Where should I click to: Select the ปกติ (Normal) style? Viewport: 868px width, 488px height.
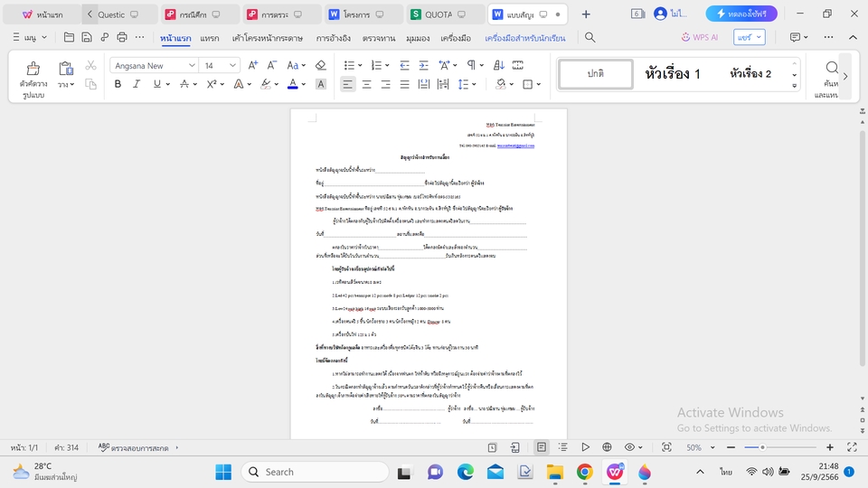tap(596, 73)
